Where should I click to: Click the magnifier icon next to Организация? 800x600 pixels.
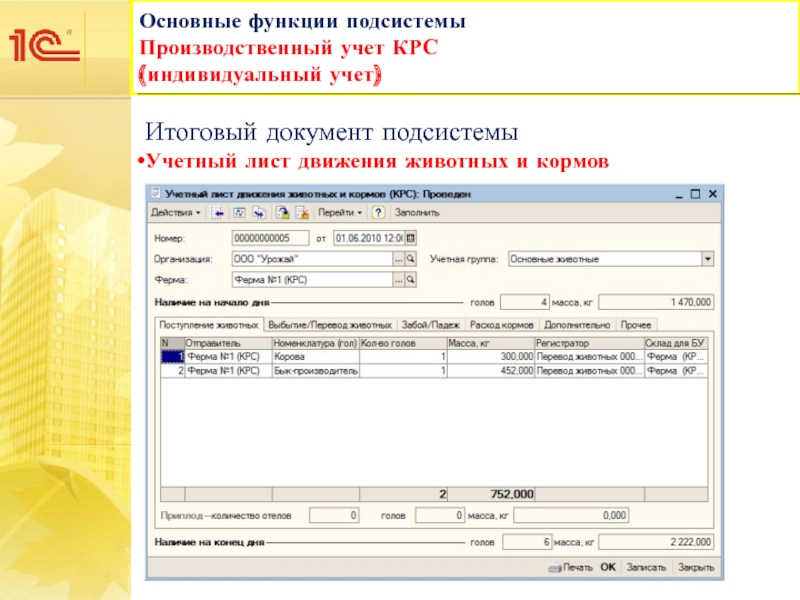[410, 258]
